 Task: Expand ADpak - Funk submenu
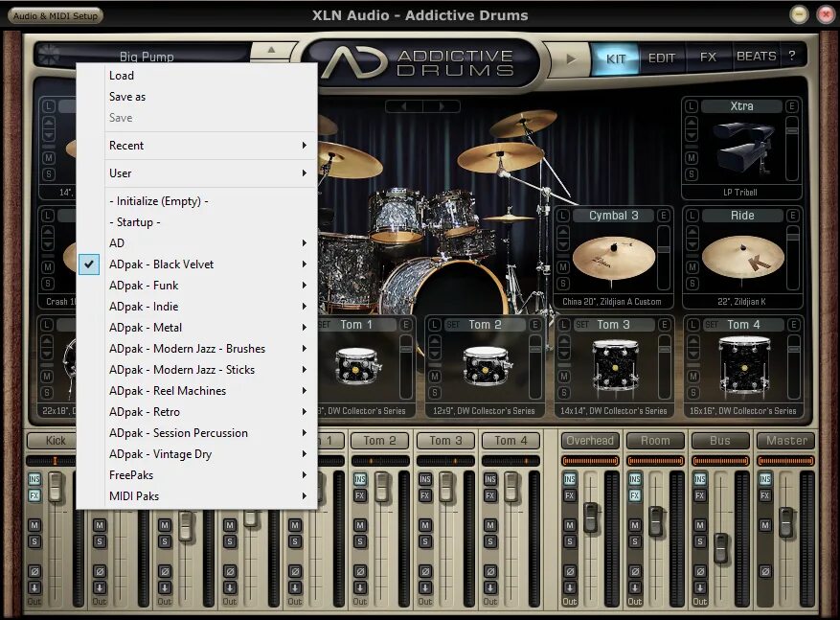pyautogui.click(x=209, y=286)
